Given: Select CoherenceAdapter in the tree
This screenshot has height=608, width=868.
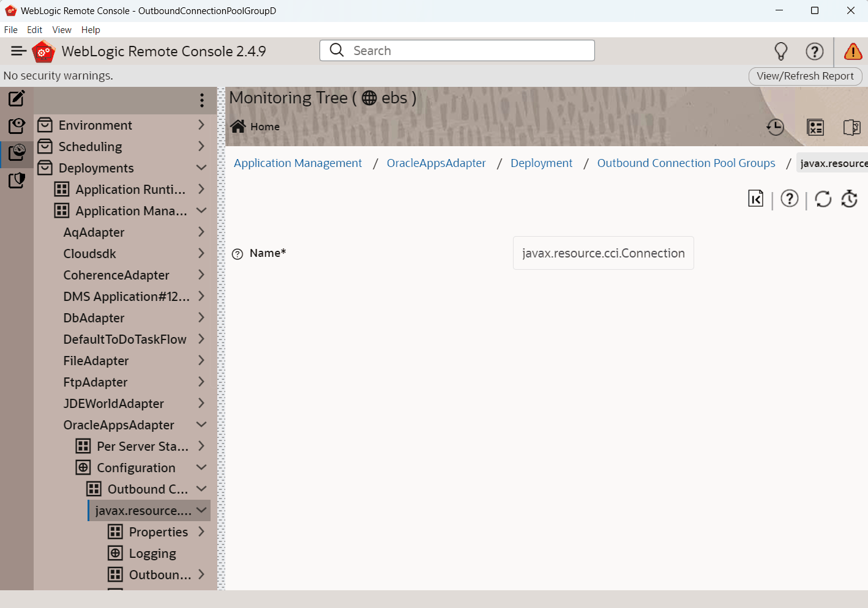Looking at the screenshot, I should (x=116, y=275).
